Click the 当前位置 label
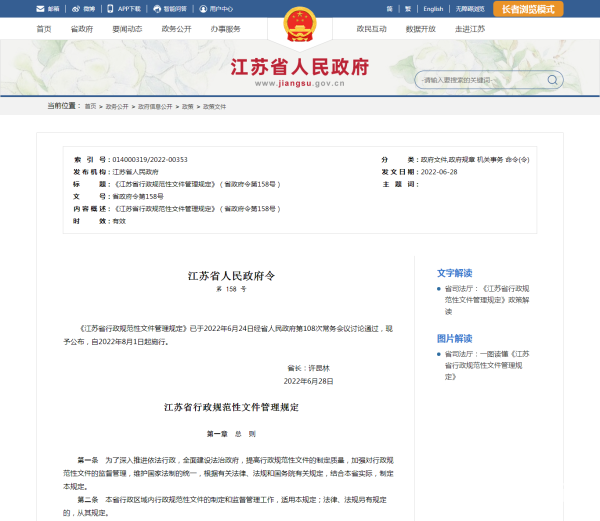This screenshot has height=521, width=600. point(64,106)
